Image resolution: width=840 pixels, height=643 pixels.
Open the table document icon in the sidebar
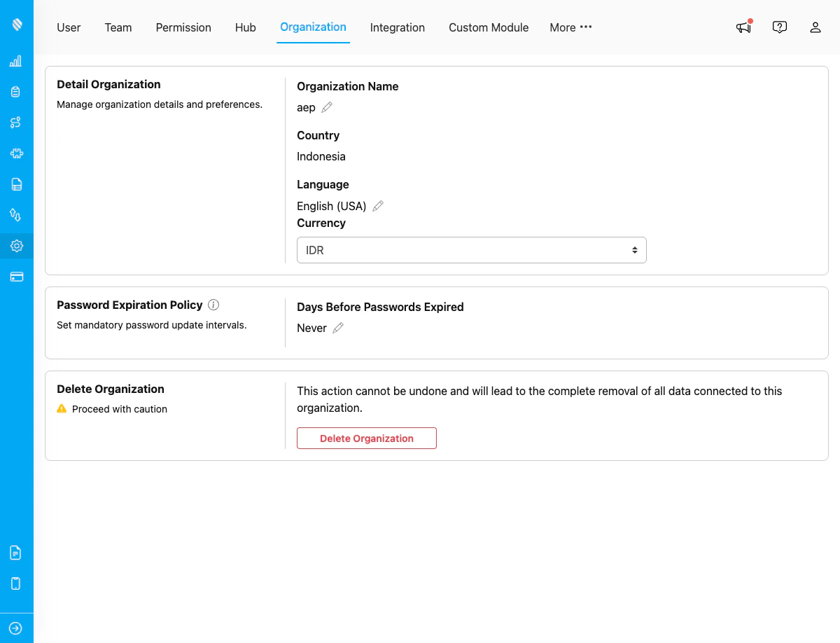pyautogui.click(x=16, y=184)
